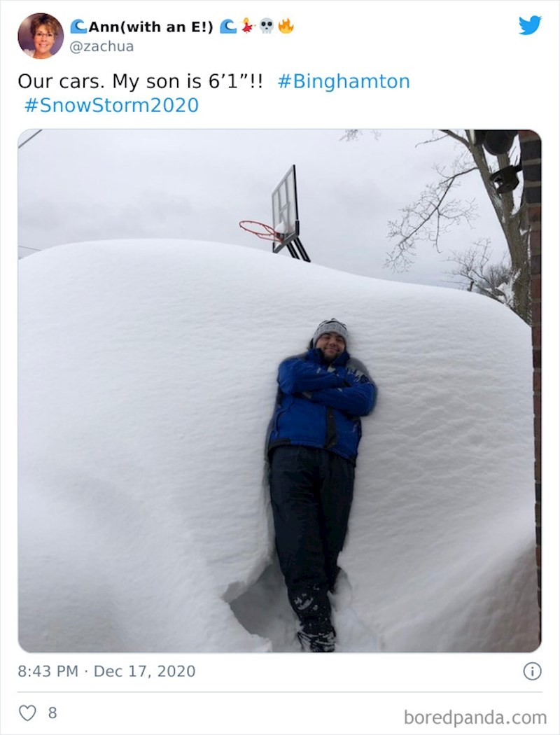Click the dancer emoji in display name

(247, 26)
